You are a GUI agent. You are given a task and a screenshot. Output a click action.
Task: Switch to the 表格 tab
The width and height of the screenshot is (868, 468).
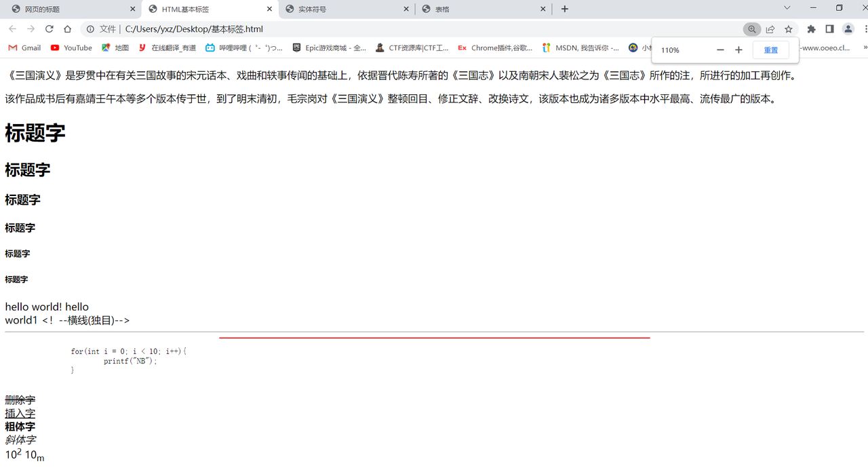[483, 9]
